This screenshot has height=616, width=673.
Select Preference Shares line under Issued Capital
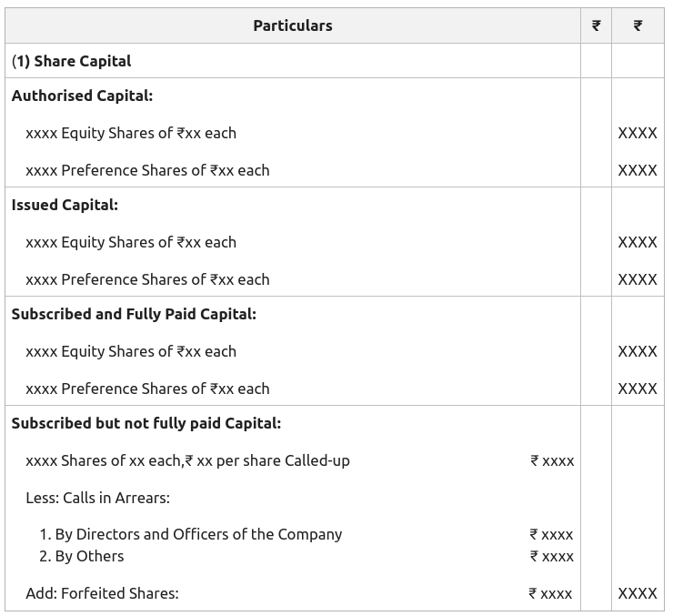pyautogui.click(x=147, y=279)
